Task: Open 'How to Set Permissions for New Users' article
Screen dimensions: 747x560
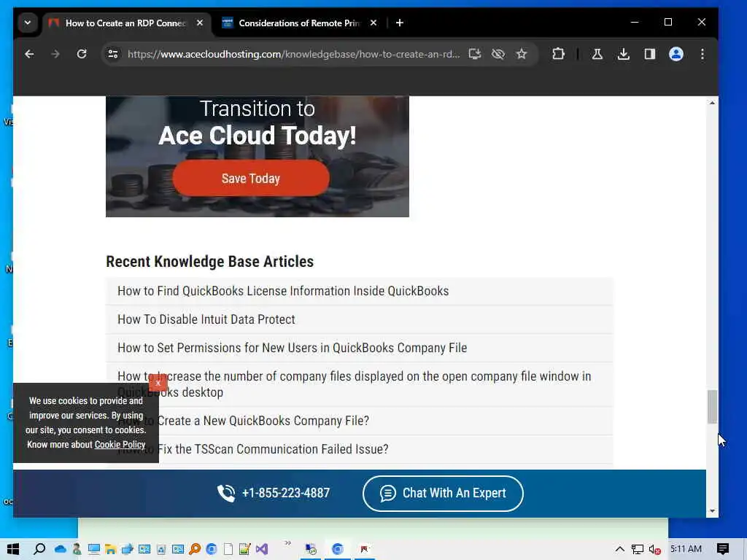Action: click(x=292, y=348)
